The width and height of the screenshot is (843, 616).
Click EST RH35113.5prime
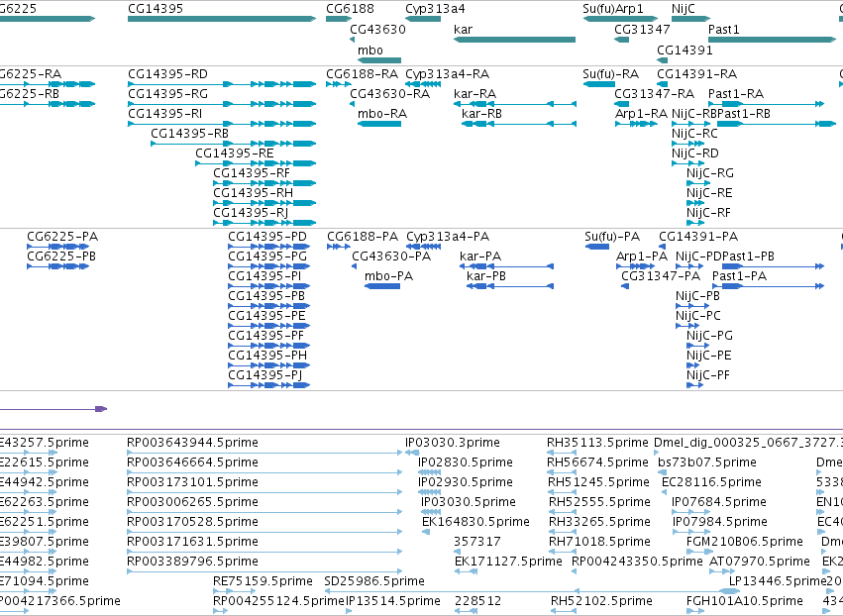point(562,453)
